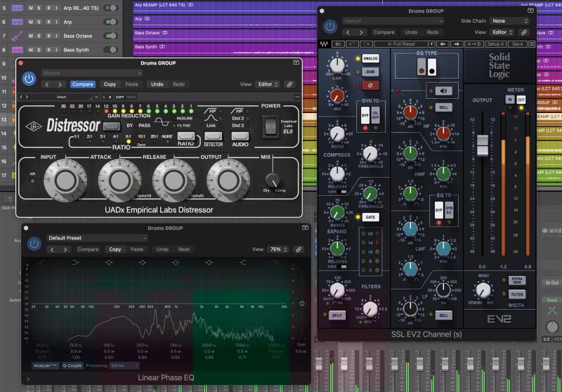This screenshot has width=562, height=392.
Task: Toggle Q-Couple in Linear Phase EQ
Action: point(72,365)
